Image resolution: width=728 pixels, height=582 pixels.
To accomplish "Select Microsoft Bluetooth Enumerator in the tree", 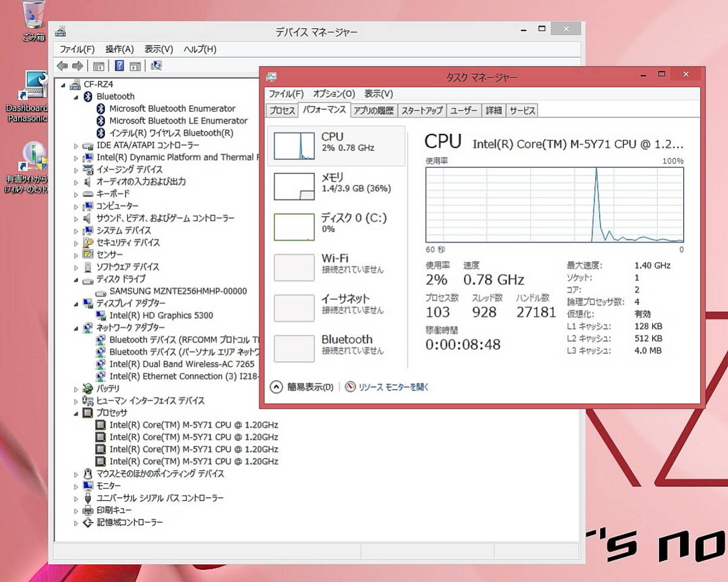I will coord(172,109).
